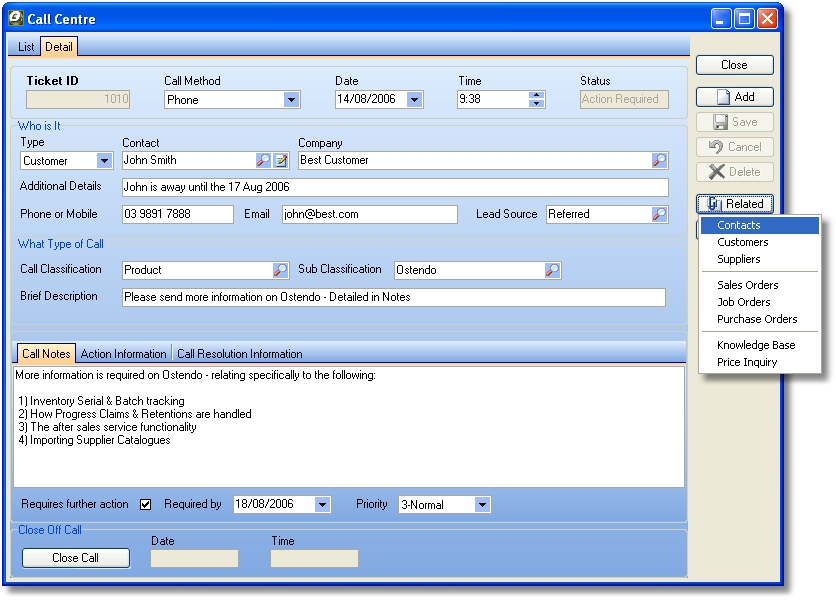Viewport: 836px width, 600px height.
Task: Click the Ticket ID field
Action: 78,99
